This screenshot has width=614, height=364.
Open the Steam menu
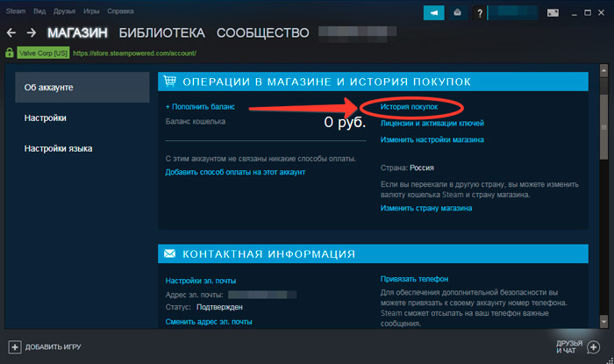[x=16, y=11]
